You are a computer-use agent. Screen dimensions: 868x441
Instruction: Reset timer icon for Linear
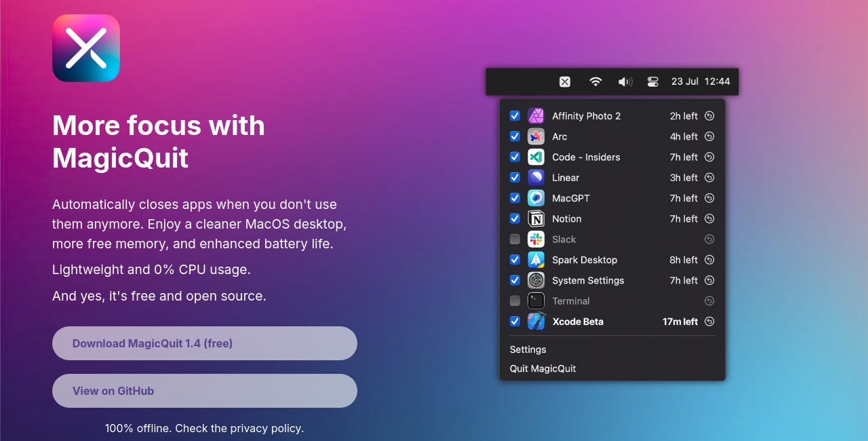click(x=709, y=178)
